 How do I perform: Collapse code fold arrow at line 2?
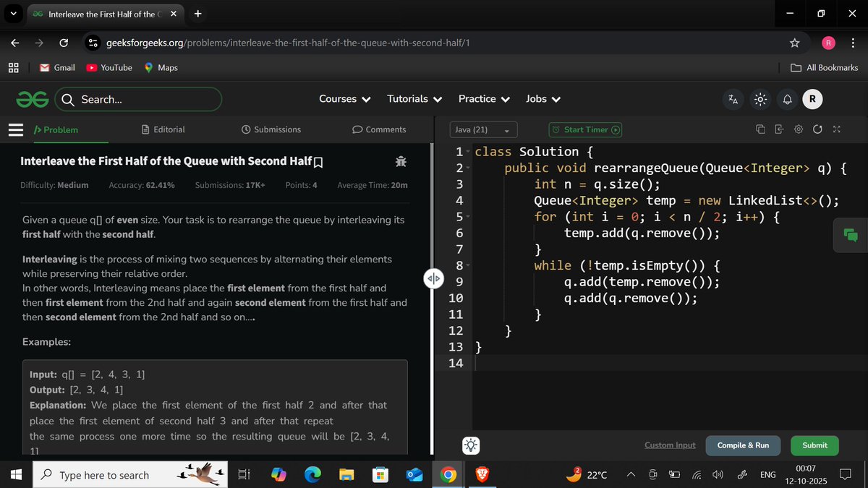[469, 168]
